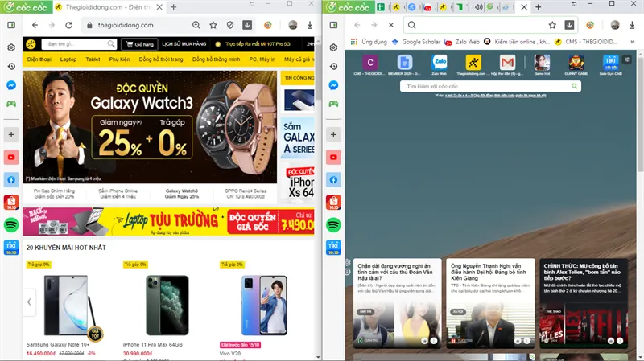
Task: Click the Giỏ hàng cart button
Action: coord(139,44)
